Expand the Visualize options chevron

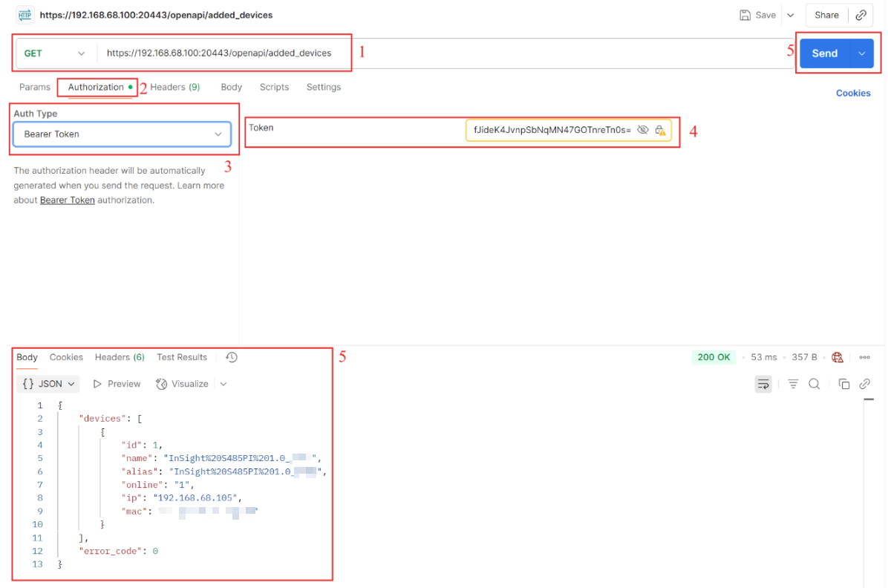pyautogui.click(x=223, y=384)
